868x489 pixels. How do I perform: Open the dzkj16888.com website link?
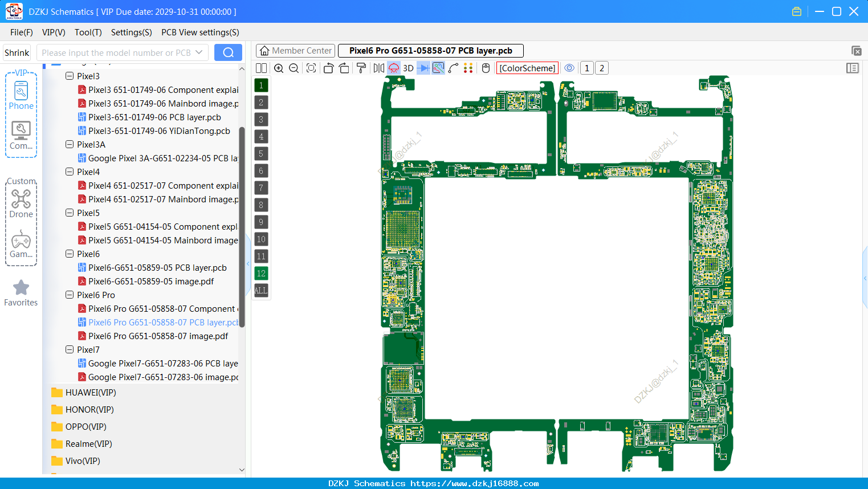pyautogui.click(x=474, y=483)
